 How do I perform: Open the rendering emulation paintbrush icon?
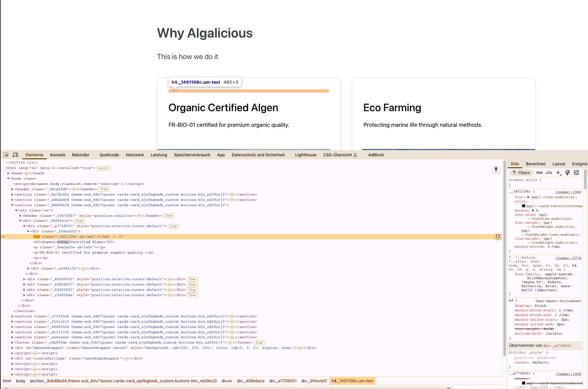567,173
